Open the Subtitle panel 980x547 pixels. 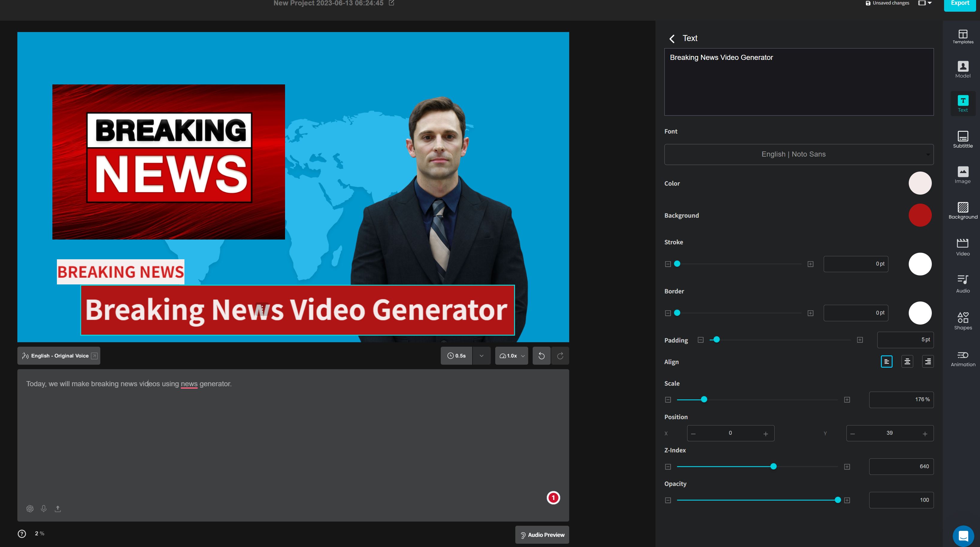(x=963, y=139)
